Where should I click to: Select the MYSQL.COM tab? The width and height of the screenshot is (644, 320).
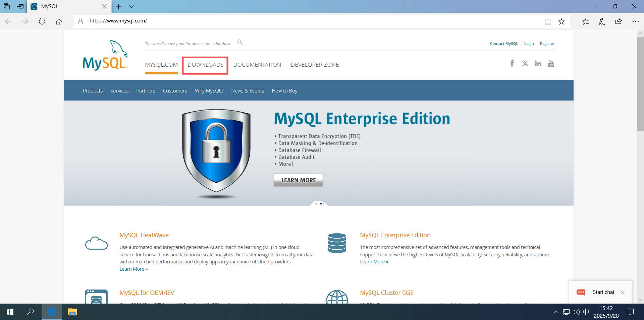pyautogui.click(x=161, y=65)
